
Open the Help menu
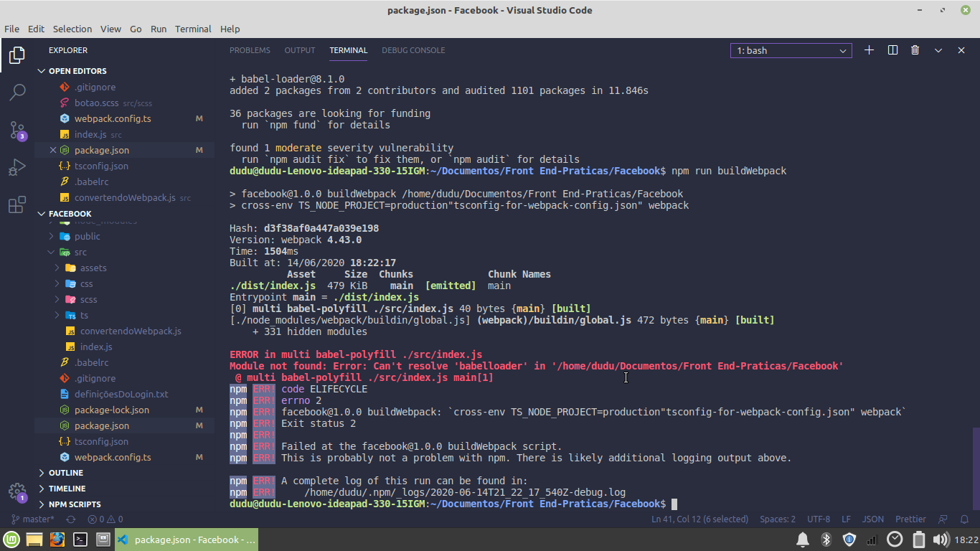click(230, 29)
